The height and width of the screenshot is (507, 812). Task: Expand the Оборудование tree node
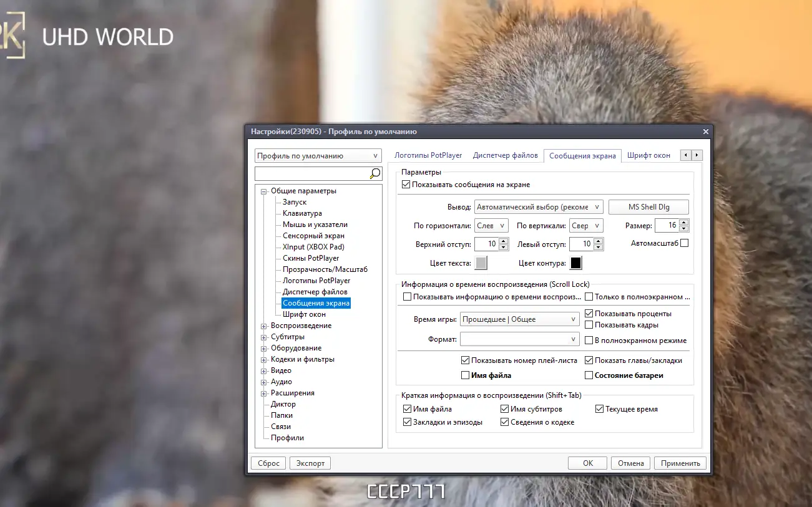[264, 348]
